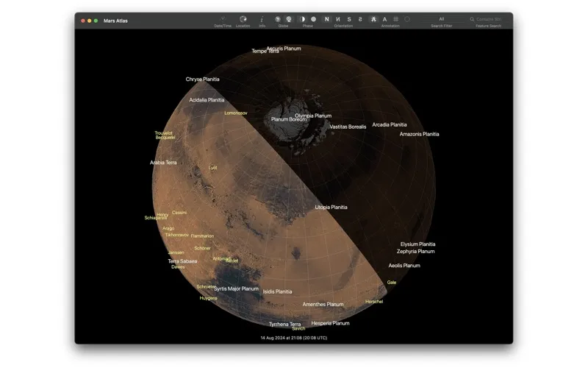Image resolution: width=588 pixels, height=368 pixels.
Task: Click the Hesperia Planum label
Action: click(x=330, y=323)
